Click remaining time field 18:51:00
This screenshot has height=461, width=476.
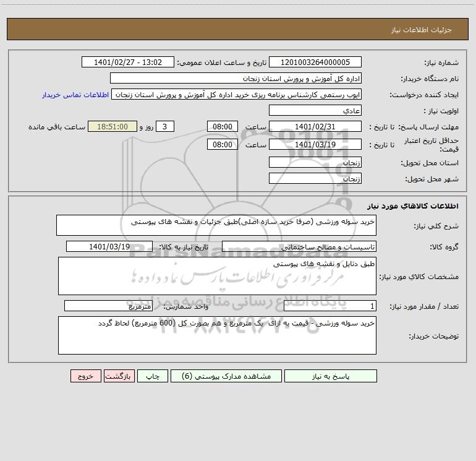click(x=113, y=126)
